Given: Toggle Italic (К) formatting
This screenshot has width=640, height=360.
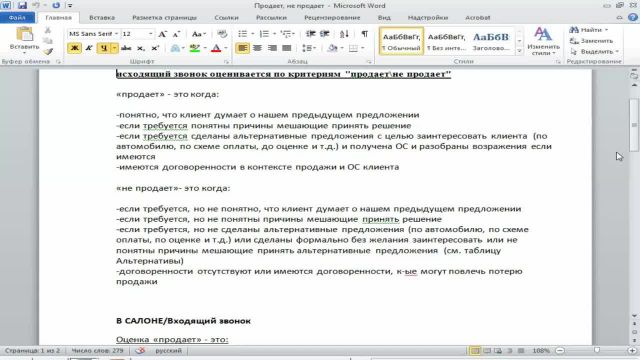Looking at the screenshot, I should point(89,48).
